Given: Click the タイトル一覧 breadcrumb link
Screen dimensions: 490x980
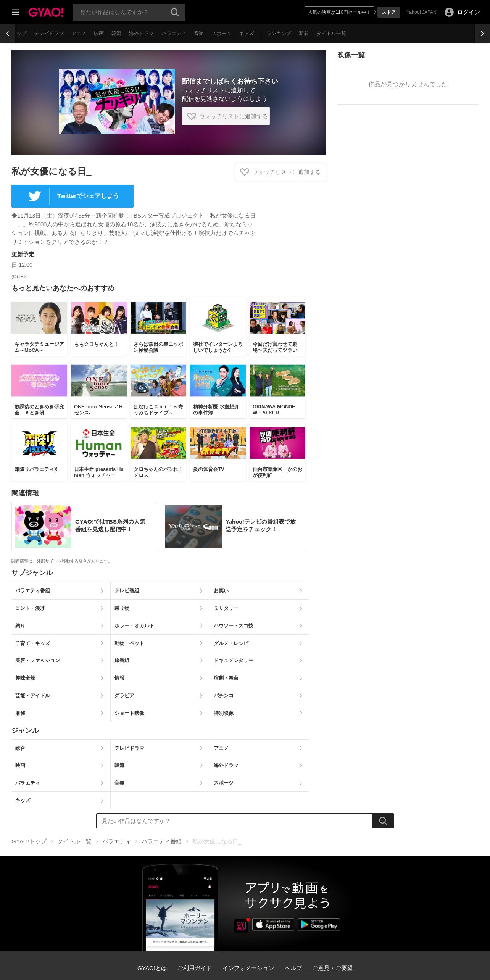Looking at the screenshot, I should click(x=74, y=841).
